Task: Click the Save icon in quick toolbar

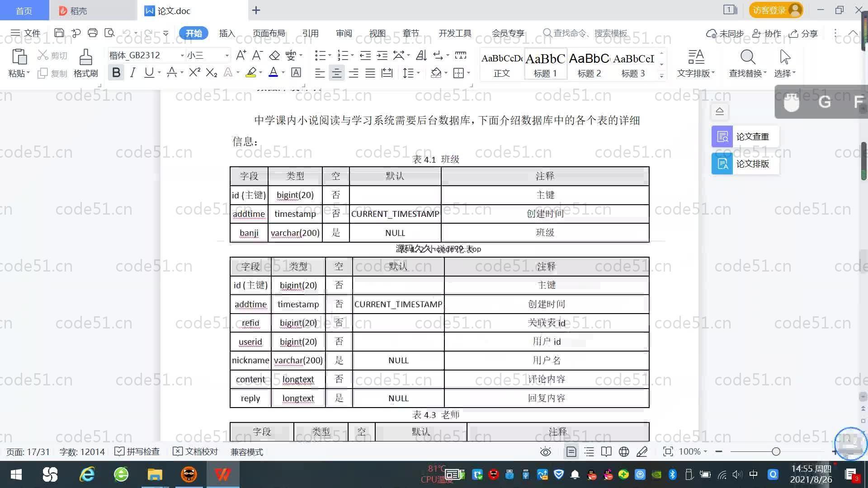Action: pos(59,33)
